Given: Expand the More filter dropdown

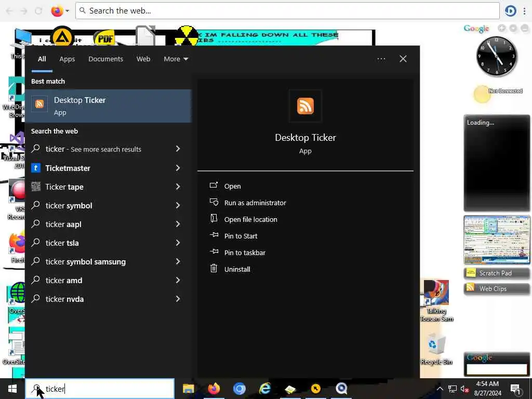Looking at the screenshot, I should coord(176,59).
